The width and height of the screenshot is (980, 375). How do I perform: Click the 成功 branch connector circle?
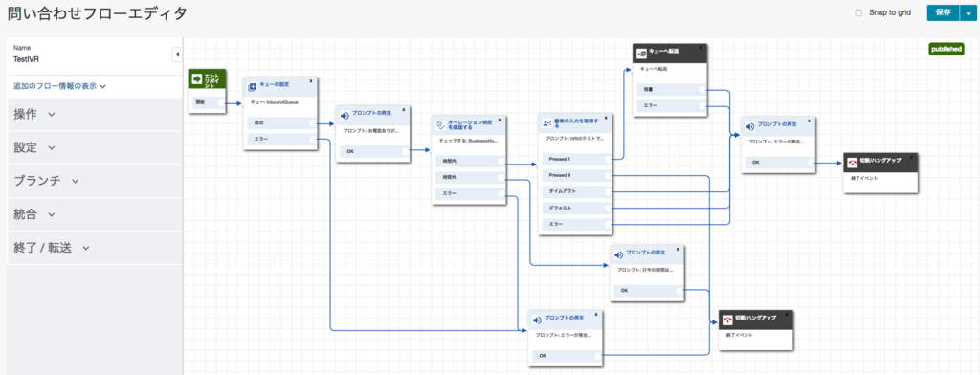(x=313, y=123)
